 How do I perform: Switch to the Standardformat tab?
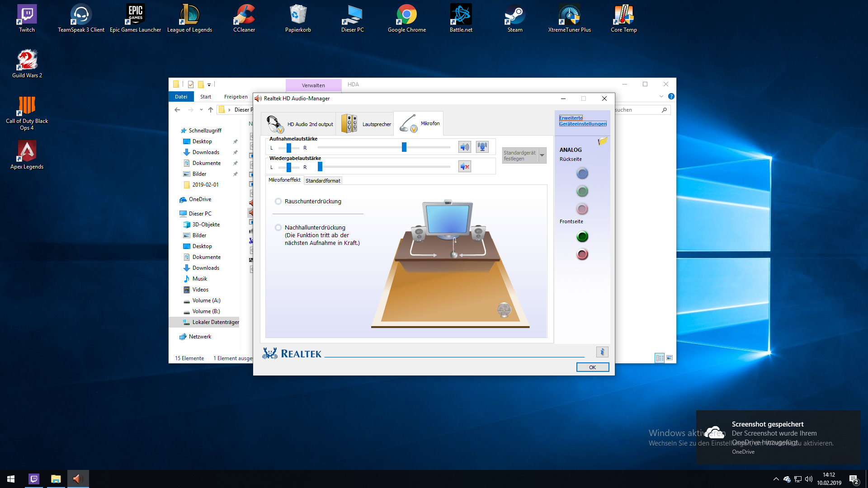tap(323, 181)
